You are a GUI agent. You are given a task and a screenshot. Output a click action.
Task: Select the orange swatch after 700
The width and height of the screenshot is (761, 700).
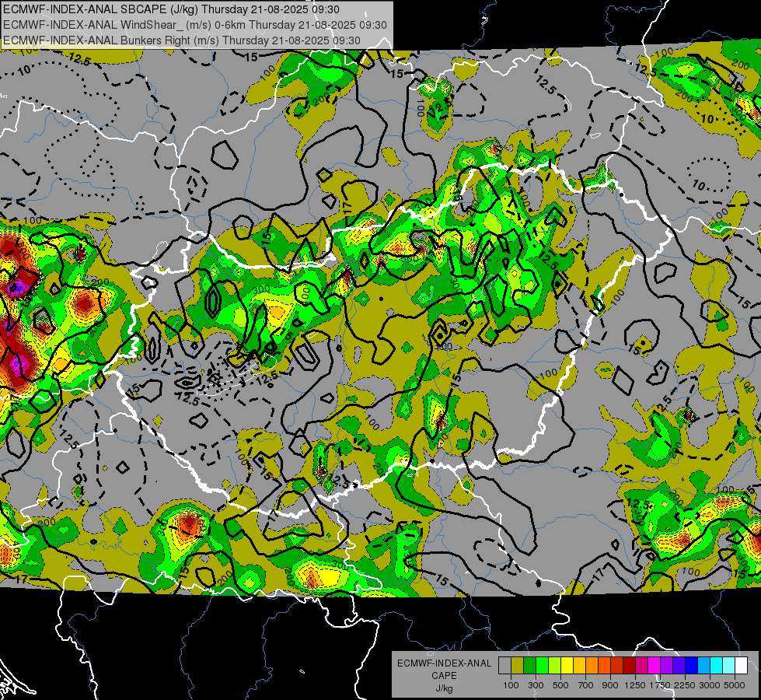point(592,666)
